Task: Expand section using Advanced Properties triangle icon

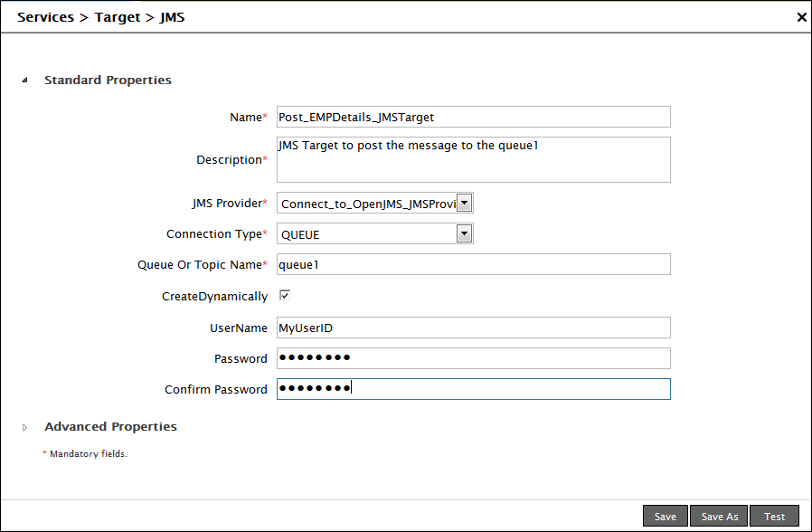Action: coord(24,427)
